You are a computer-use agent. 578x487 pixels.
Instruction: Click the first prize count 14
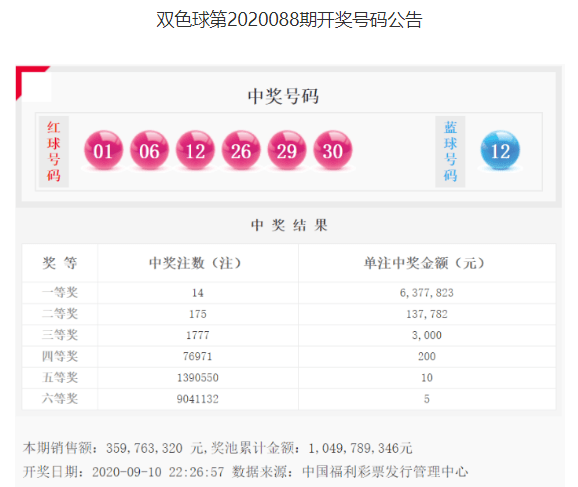pyautogui.click(x=198, y=293)
